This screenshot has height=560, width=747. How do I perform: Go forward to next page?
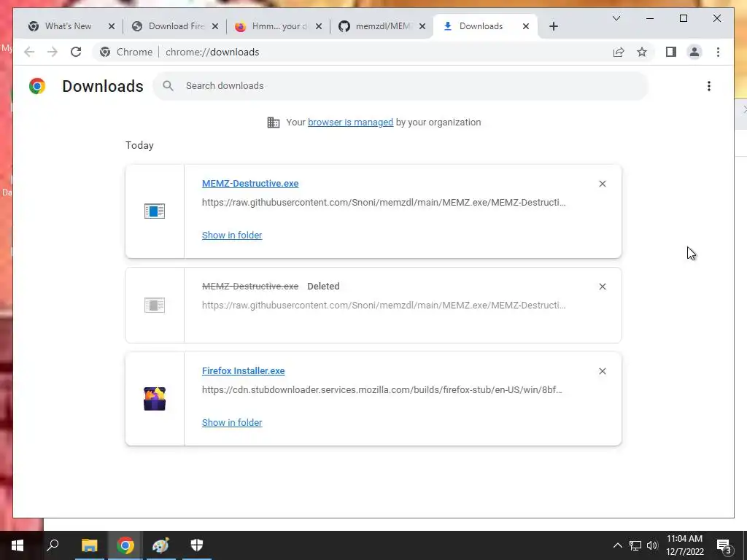[x=53, y=52]
